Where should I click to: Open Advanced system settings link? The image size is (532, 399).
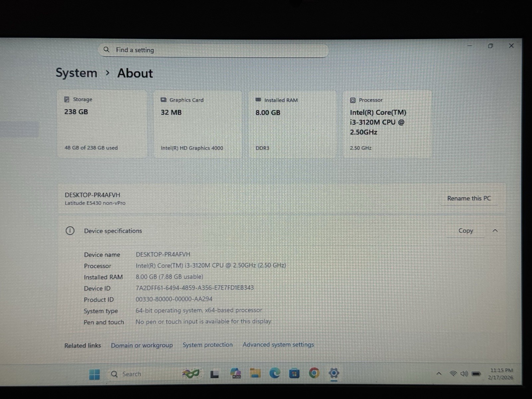click(x=278, y=344)
